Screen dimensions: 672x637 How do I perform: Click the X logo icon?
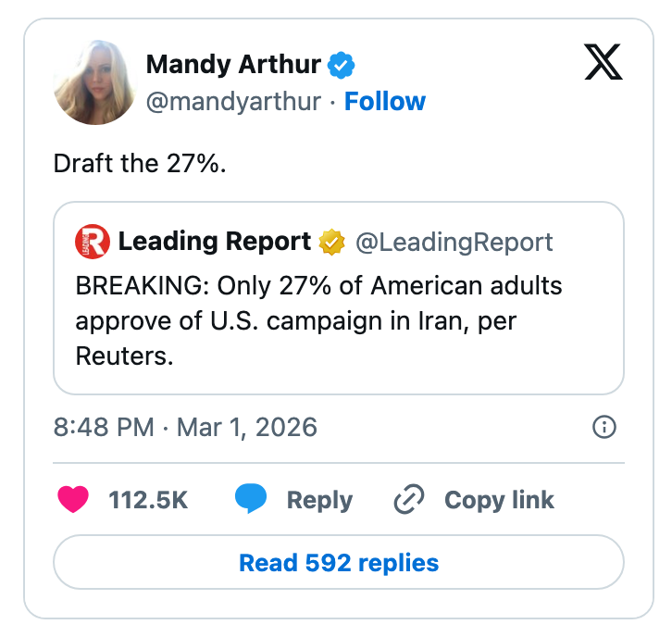point(604,62)
